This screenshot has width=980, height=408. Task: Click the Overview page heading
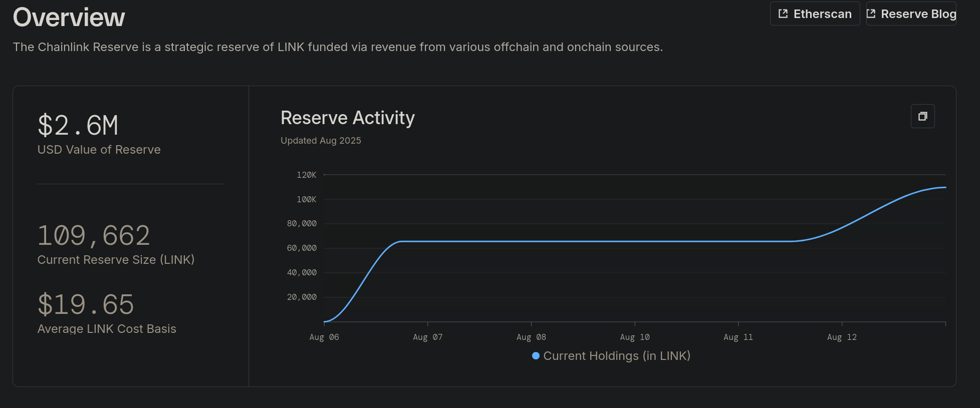(x=69, y=18)
